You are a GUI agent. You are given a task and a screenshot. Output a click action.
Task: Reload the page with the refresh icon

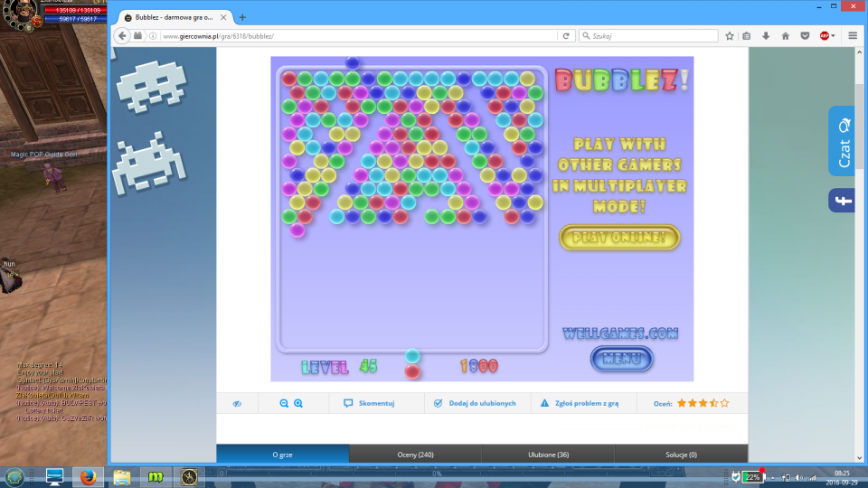(566, 36)
